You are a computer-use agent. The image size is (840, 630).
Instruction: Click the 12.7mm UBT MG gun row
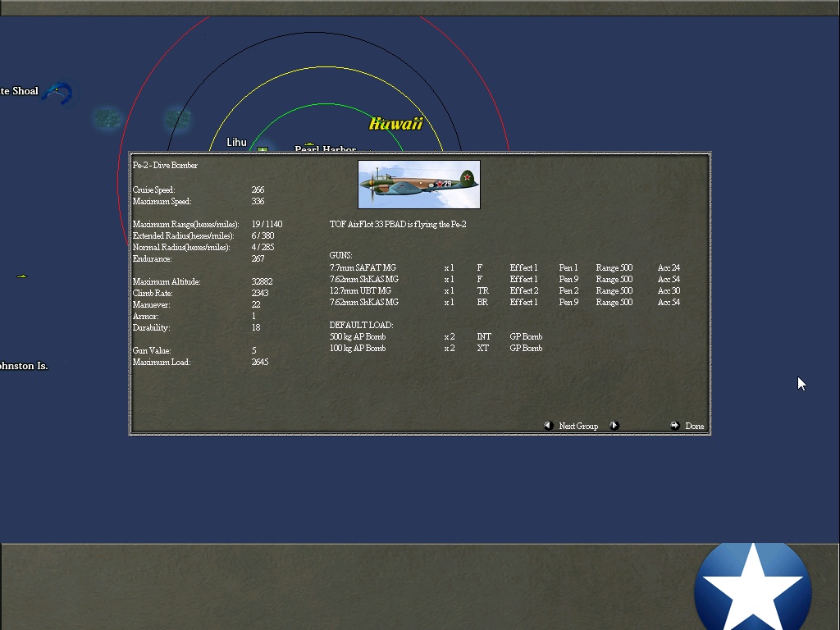coord(504,290)
